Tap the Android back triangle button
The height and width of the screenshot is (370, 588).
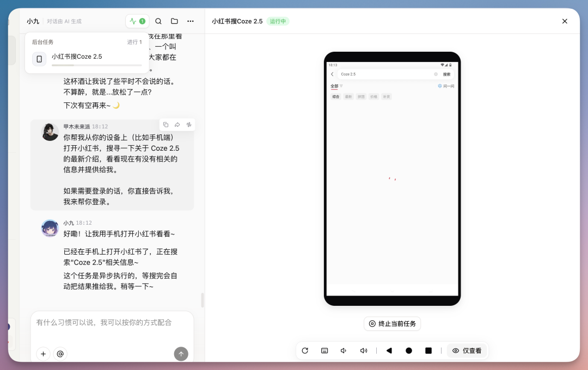pyautogui.click(x=389, y=350)
